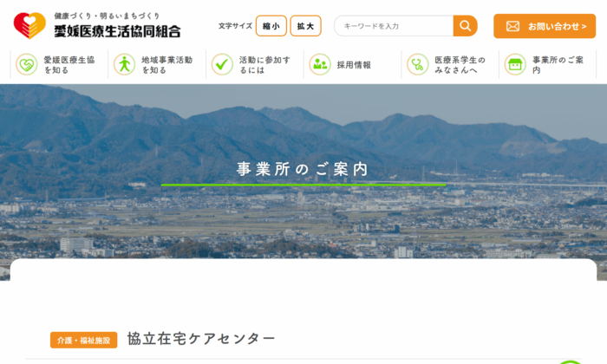Screen dimensions: 607x364
Task: Click the 介護・福祉施設 orange tag
Action: tap(83, 340)
